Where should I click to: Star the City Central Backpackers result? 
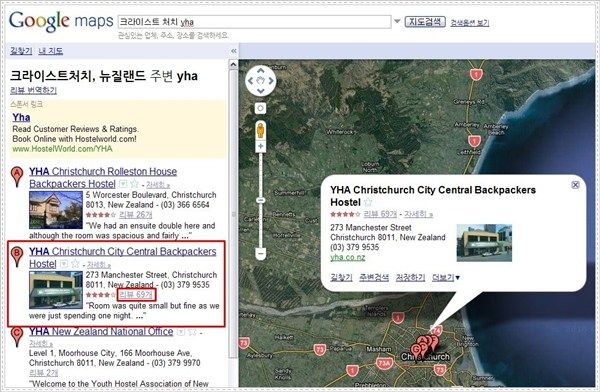(x=75, y=264)
